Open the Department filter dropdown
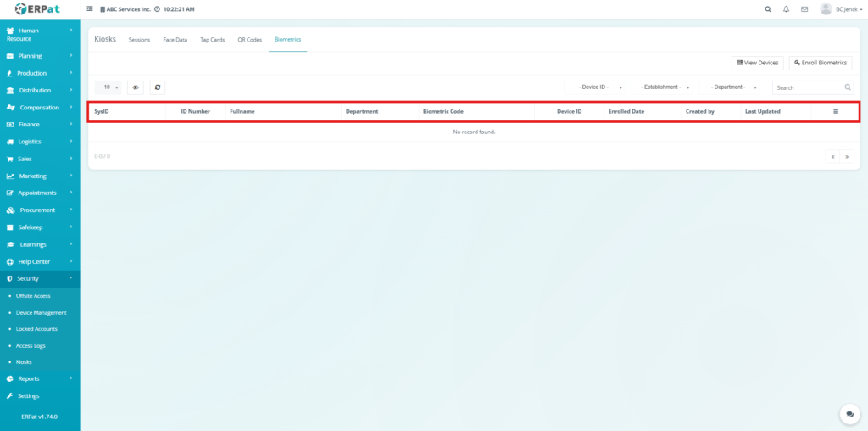Viewport: 868px width, 431px height. point(732,87)
